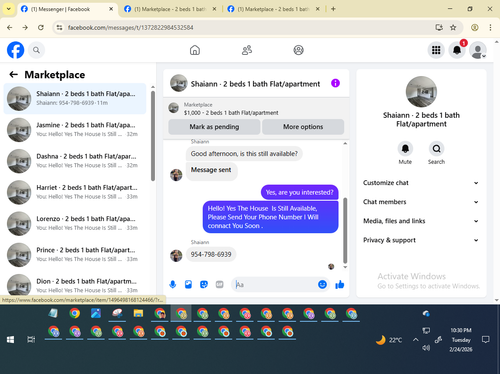The width and height of the screenshot is (500, 374).
Task: Expand Media, files and links section
Action: point(421,221)
